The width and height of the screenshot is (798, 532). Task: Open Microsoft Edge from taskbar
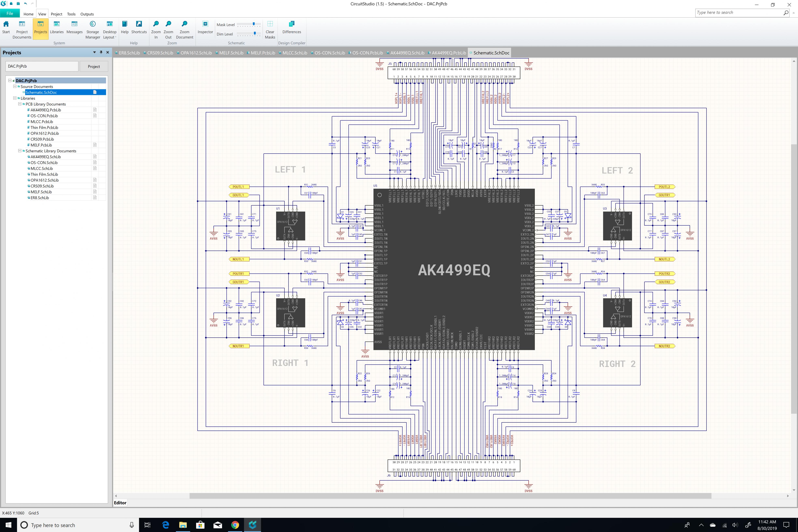click(x=166, y=525)
